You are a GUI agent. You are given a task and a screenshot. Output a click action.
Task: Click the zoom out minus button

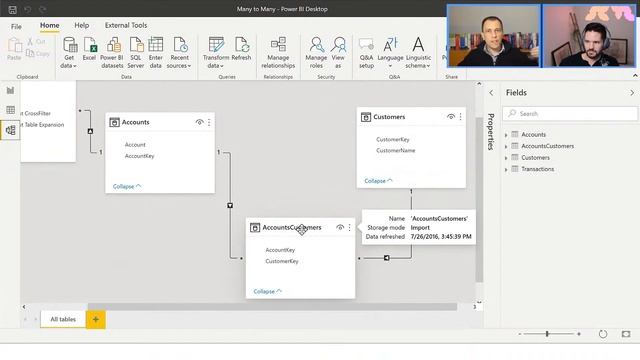tap(520, 334)
